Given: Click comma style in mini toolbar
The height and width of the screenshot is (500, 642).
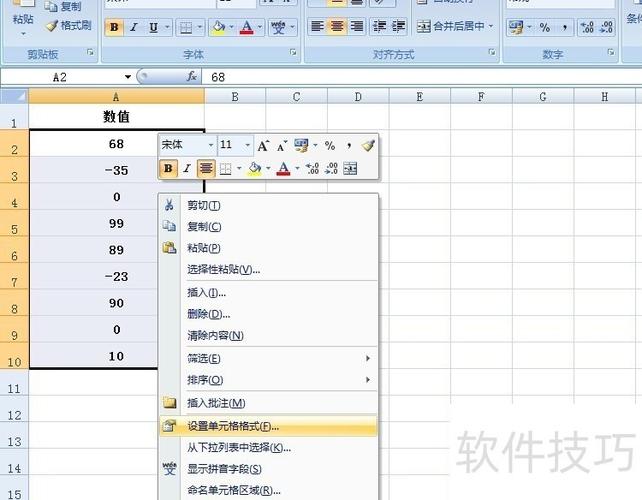Looking at the screenshot, I should [x=348, y=145].
